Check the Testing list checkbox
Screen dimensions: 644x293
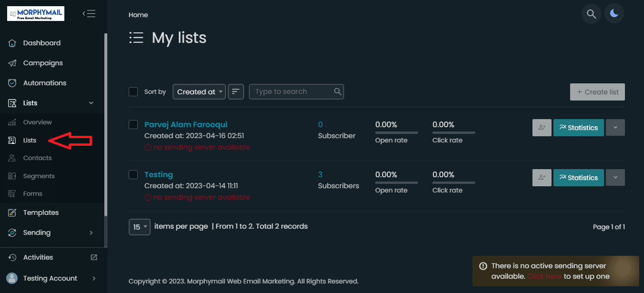tap(133, 175)
